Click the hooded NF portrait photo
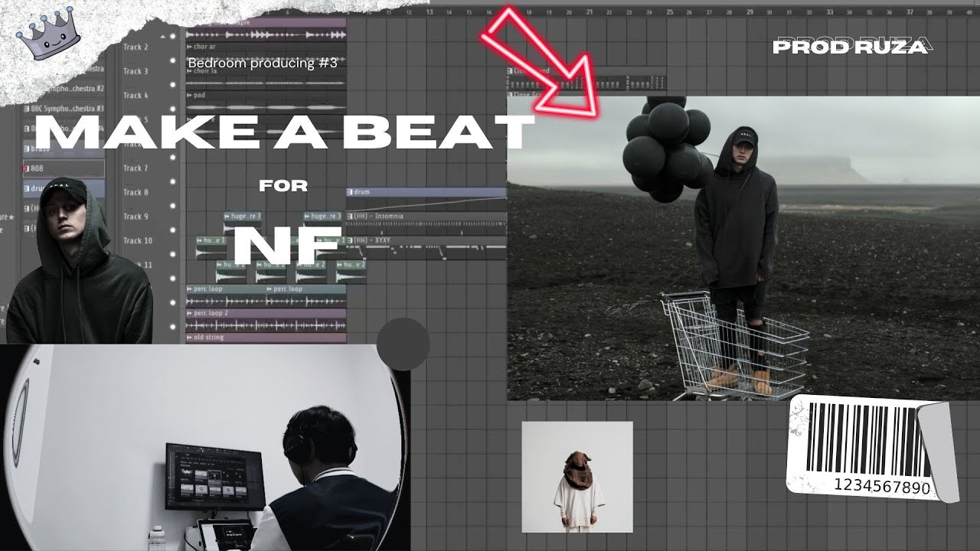This screenshot has width=980, height=551. click(x=78, y=260)
